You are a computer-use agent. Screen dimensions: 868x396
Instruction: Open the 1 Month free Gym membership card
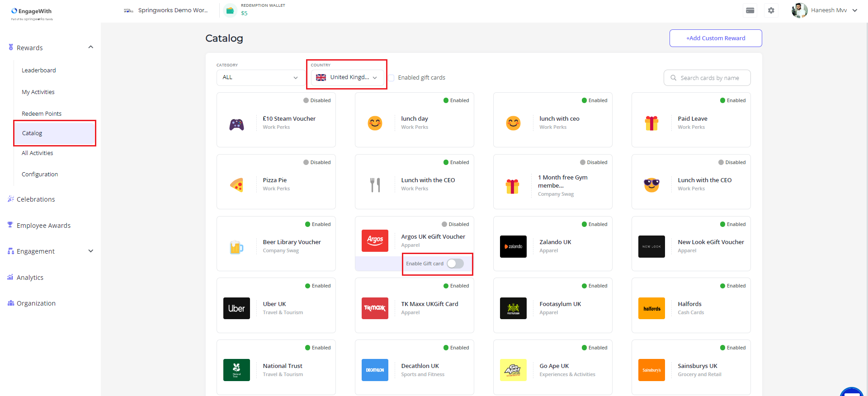552,182
